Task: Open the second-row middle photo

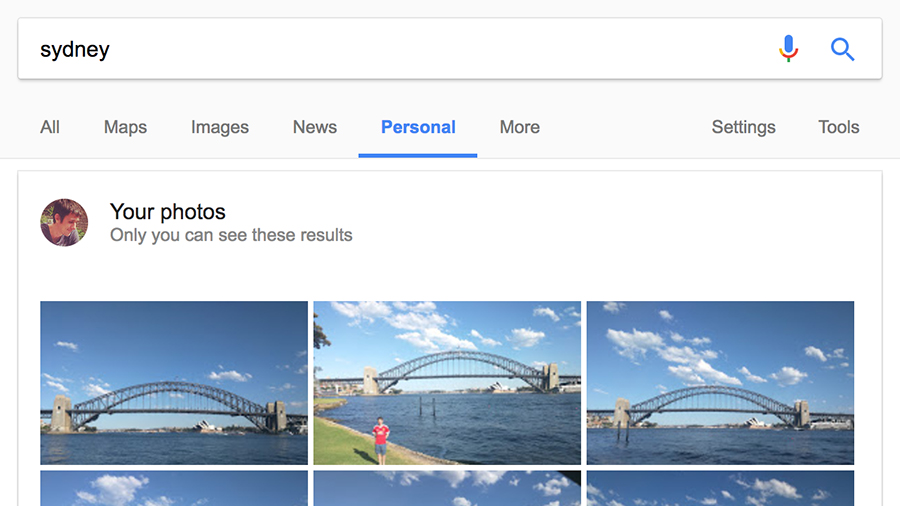Action: (x=447, y=488)
